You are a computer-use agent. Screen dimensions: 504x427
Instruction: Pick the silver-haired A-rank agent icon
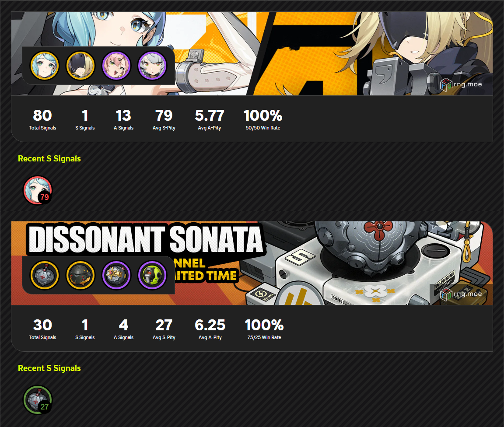coord(152,66)
